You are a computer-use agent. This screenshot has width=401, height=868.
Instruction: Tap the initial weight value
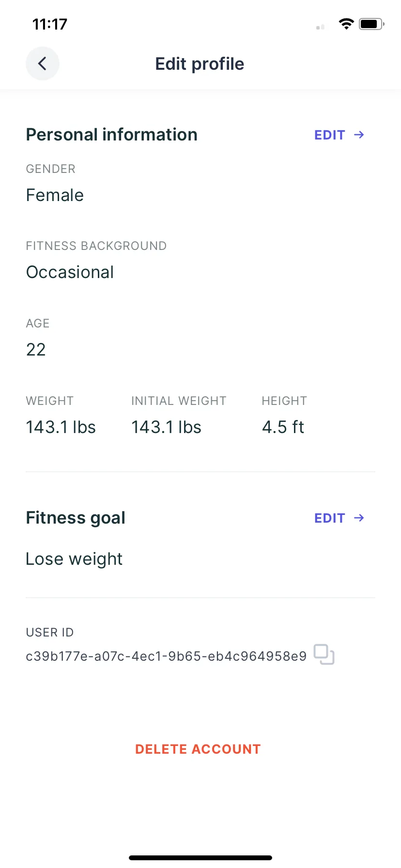[x=166, y=427]
